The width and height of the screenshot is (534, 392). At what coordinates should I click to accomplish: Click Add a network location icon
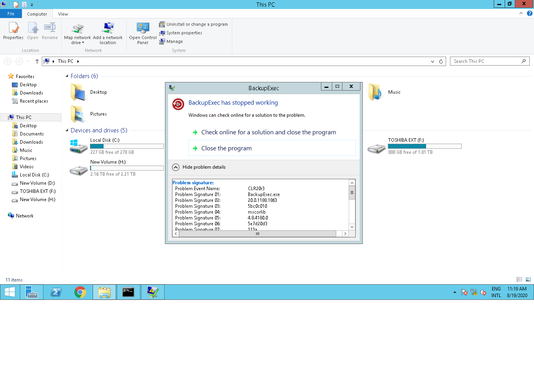pos(108,29)
